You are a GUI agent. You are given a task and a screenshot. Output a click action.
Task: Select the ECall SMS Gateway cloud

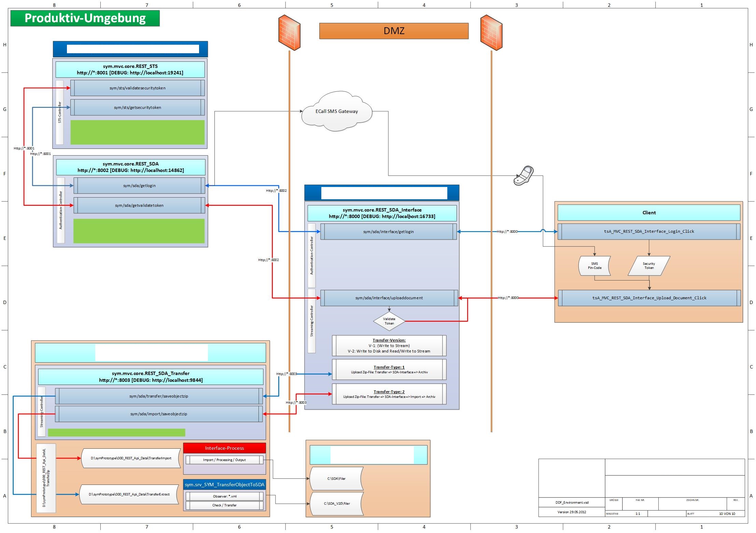tap(337, 111)
